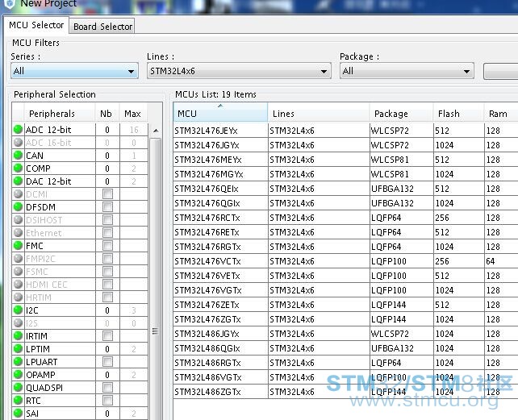The width and height of the screenshot is (518, 420).
Task: Open the Package filter dropdown
Action: [x=407, y=71]
